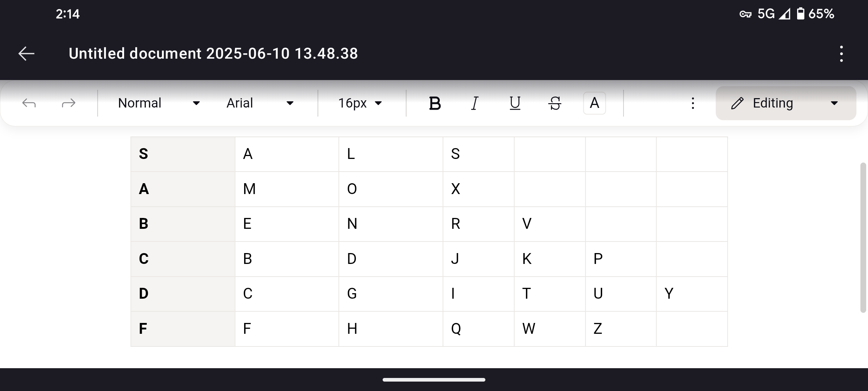Tap the battery status icon
This screenshot has width=868, height=391.
tap(800, 14)
